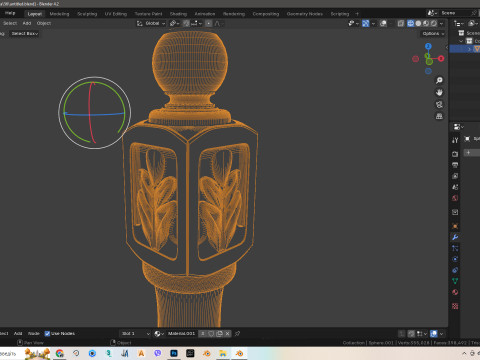Viewport: 480px width, 360px height.
Task: Open the Node menu in shader editor
Action: 33,333
